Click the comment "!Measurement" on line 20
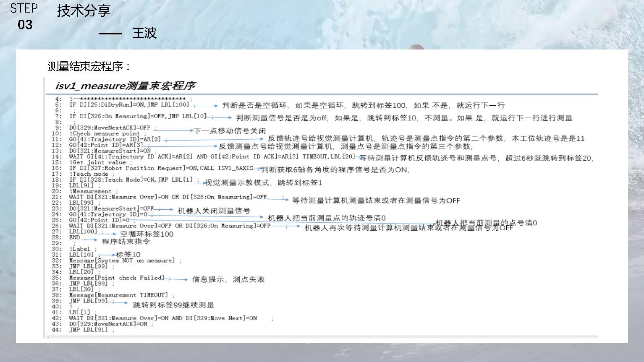Viewport: 644px width, 362px height. point(91,191)
